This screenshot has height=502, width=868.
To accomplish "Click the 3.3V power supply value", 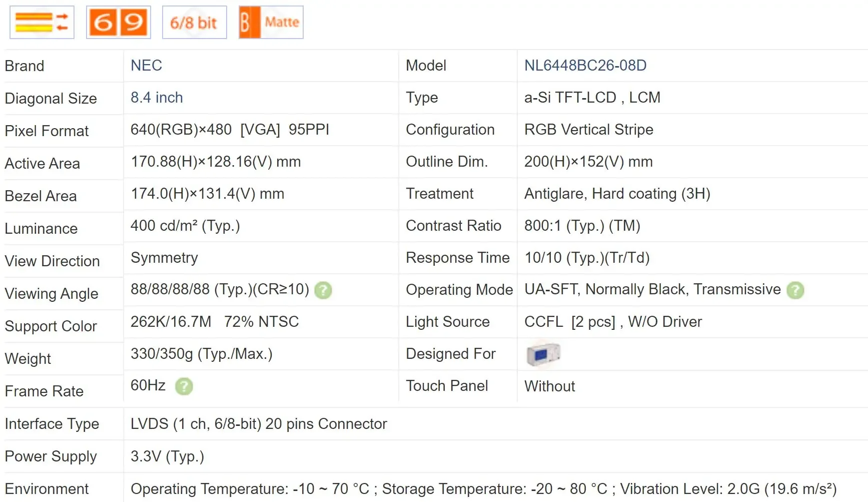I will point(167,456).
